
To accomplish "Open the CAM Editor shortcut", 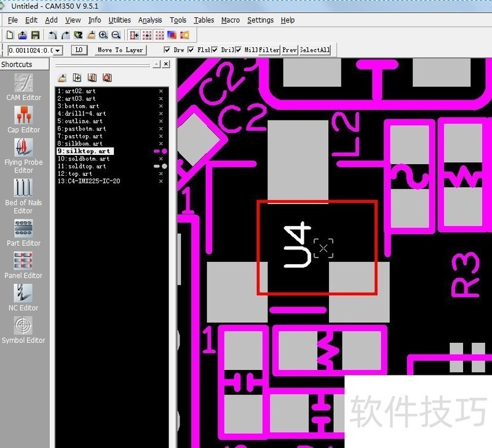I will tap(23, 87).
